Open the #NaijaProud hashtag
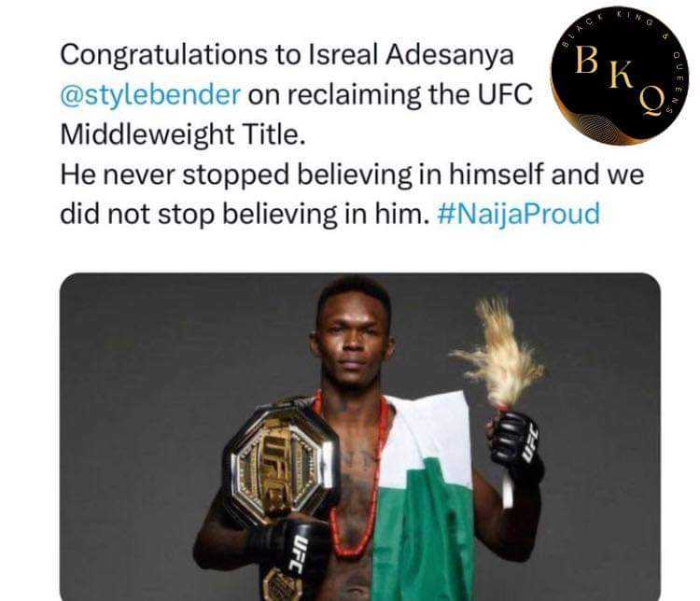 (x=518, y=215)
